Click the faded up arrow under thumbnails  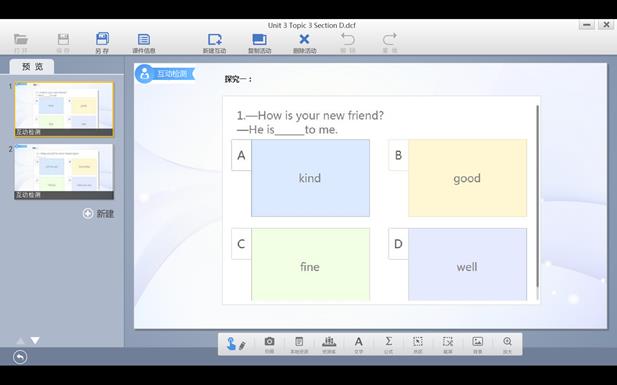click(20, 341)
